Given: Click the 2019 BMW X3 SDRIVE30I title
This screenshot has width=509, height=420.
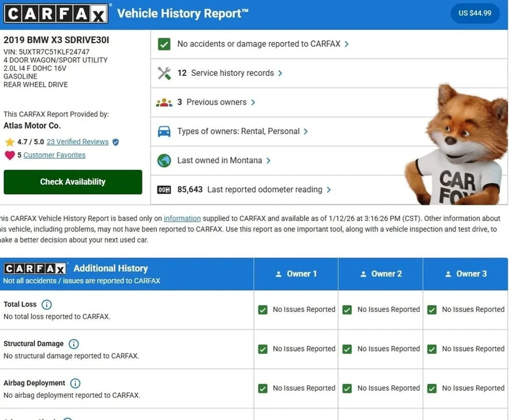Looking at the screenshot, I should coord(57,40).
